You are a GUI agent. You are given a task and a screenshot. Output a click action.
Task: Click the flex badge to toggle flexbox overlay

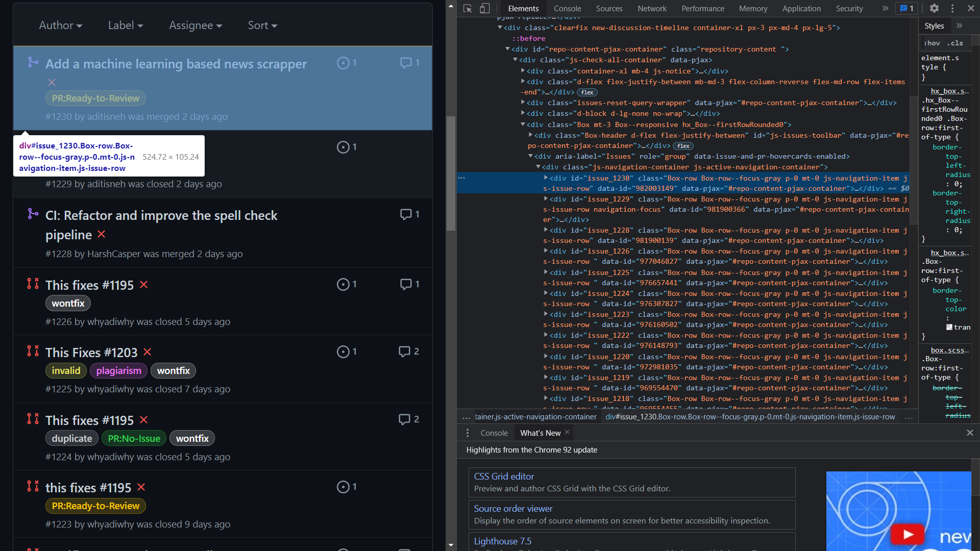587,92
